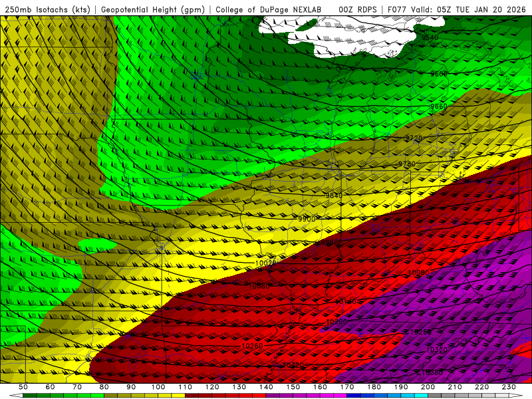Click the "00Z RDPS" model run label
Screen dimensions: 532x399
358,10
